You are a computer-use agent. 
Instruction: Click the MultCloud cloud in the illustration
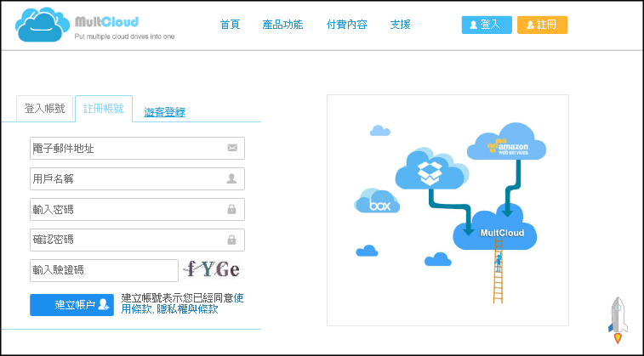[x=495, y=228]
